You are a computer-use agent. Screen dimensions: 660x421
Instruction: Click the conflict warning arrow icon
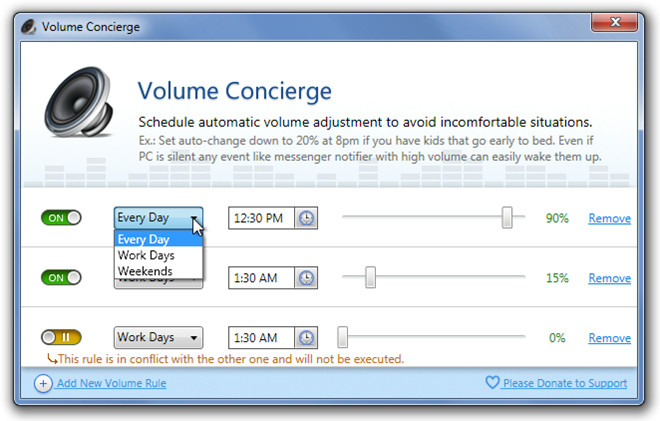pos(52,359)
